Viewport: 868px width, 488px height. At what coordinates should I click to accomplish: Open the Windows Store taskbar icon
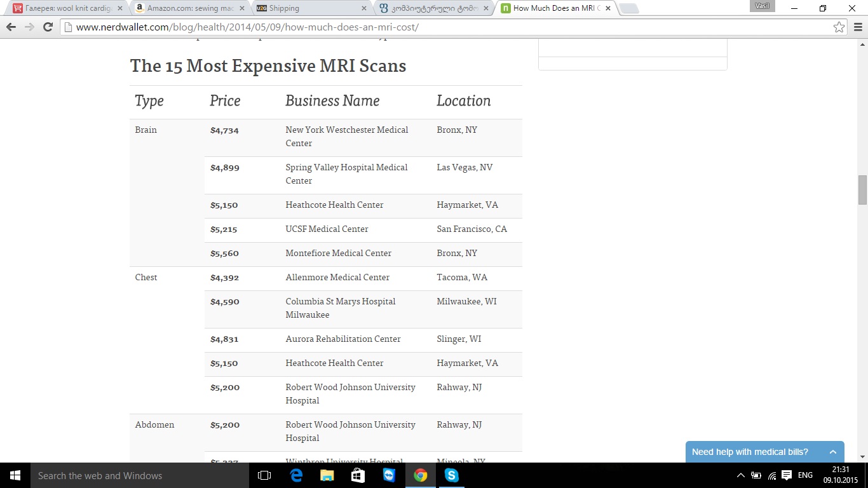tap(358, 475)
